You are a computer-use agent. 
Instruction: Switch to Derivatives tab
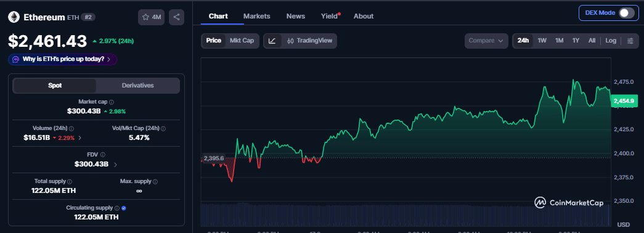[x=137, y=86]
